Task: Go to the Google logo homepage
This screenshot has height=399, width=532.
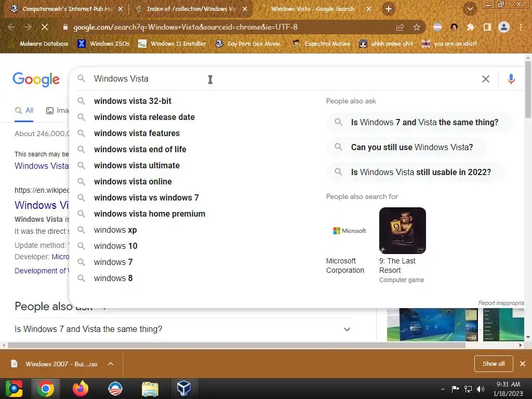Action: [x=36, y=79]
